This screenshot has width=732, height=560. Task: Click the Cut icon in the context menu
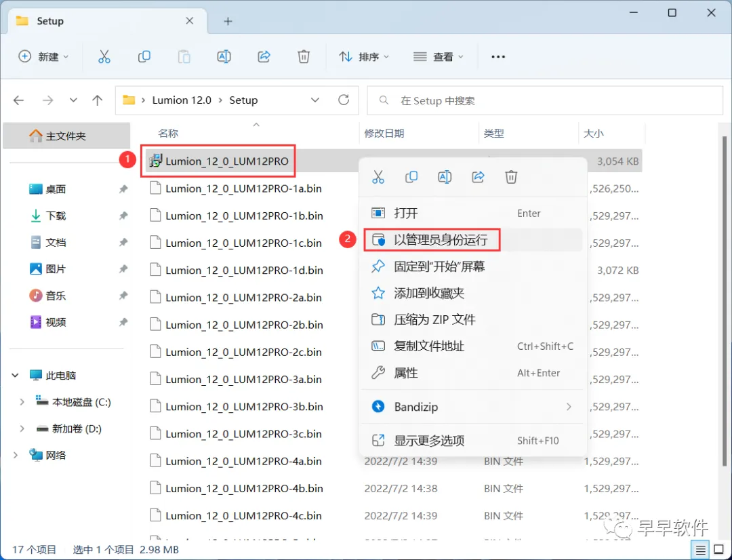(x=378, y=177)
